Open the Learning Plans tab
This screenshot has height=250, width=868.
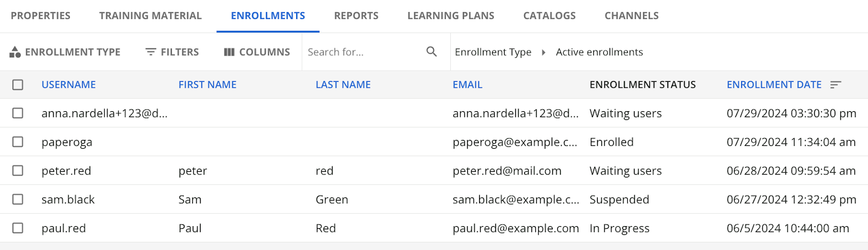click(x=451, y=16)
